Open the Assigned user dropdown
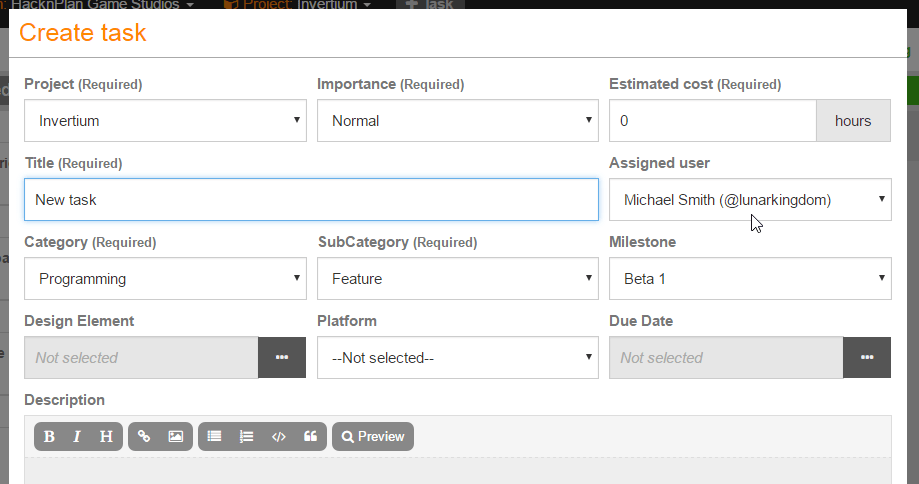This screenshot has width=919, height=484. click(x=750, y=200)
